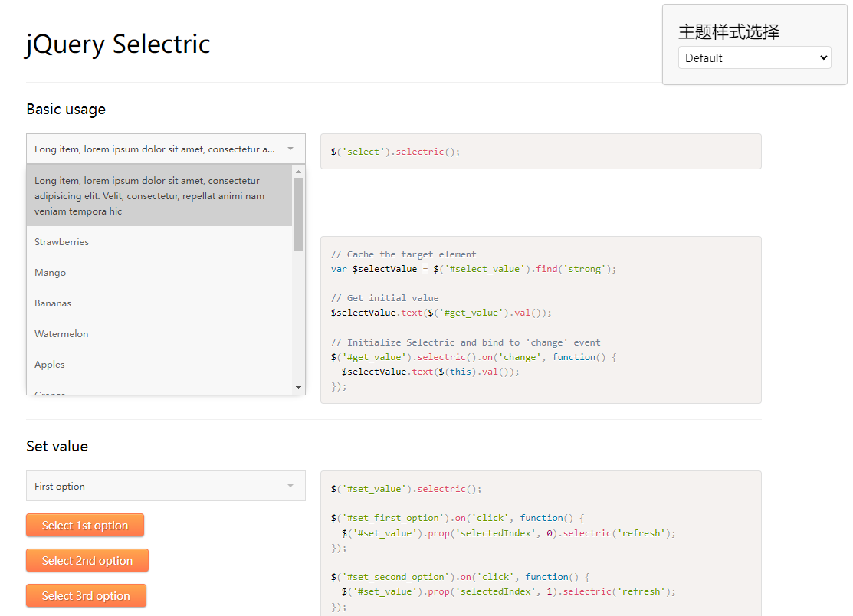Click the '// Initialize Selectric and bind' comment
The height and width of the screenshot is (616, 853).
466,342
